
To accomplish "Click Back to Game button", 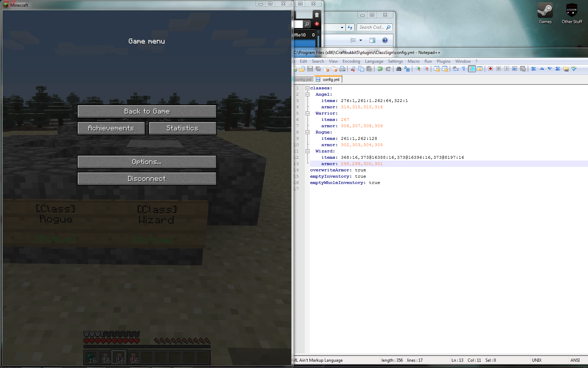I will (147, 111).
